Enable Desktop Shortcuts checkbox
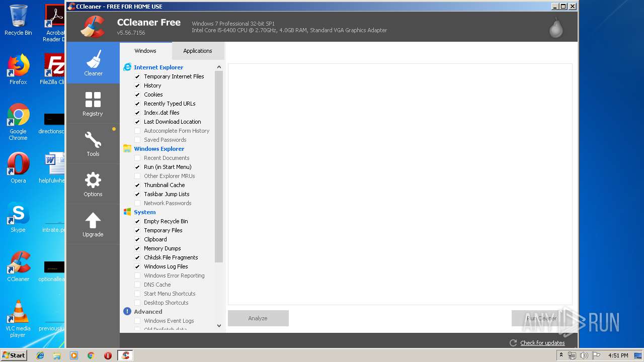 point(137,303)
